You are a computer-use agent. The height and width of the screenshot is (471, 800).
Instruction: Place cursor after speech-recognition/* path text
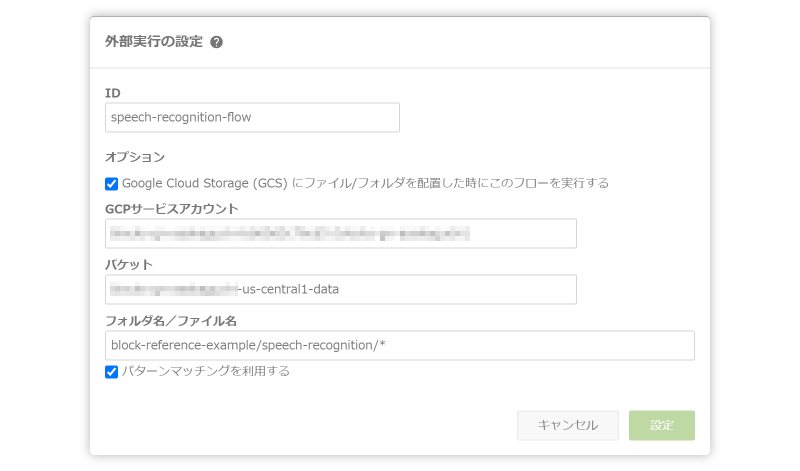[x=386, y=345]
